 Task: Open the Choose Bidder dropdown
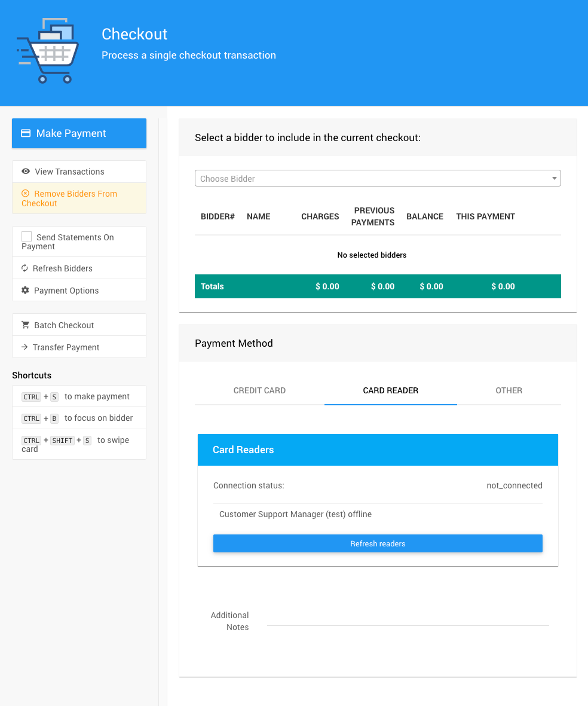point(370,179)
